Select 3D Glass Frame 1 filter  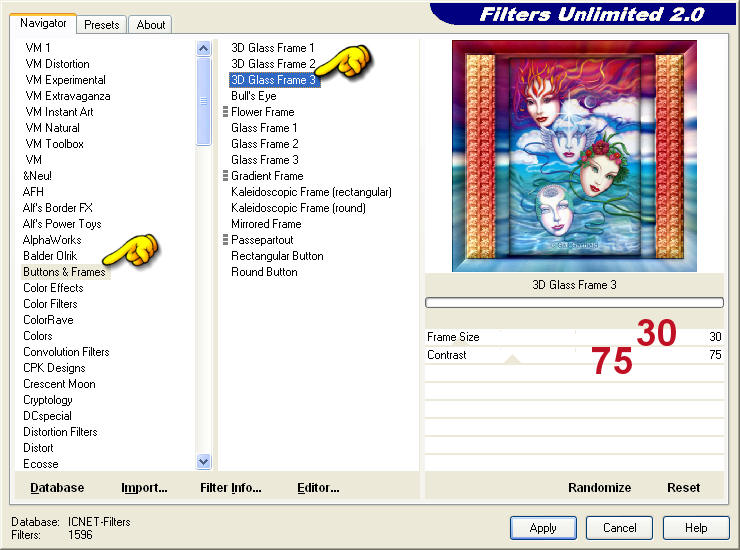(x=272, y=48)
